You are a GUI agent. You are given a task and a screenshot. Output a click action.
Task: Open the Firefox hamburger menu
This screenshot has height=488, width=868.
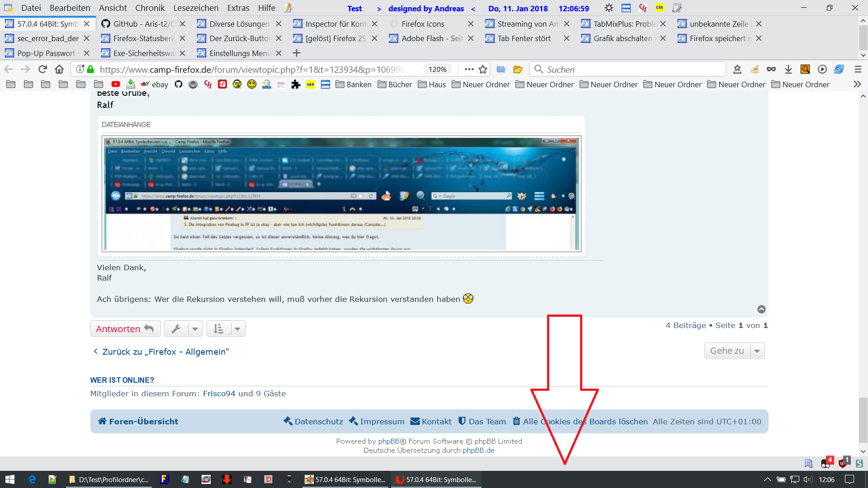tap(858, 69)
